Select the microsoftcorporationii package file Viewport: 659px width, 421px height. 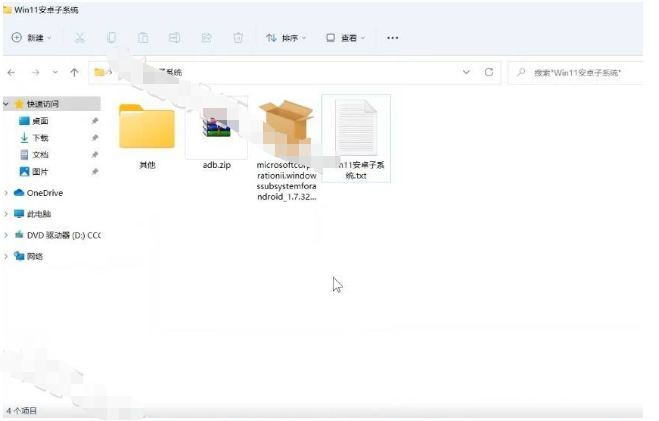[x=286, y=130]
